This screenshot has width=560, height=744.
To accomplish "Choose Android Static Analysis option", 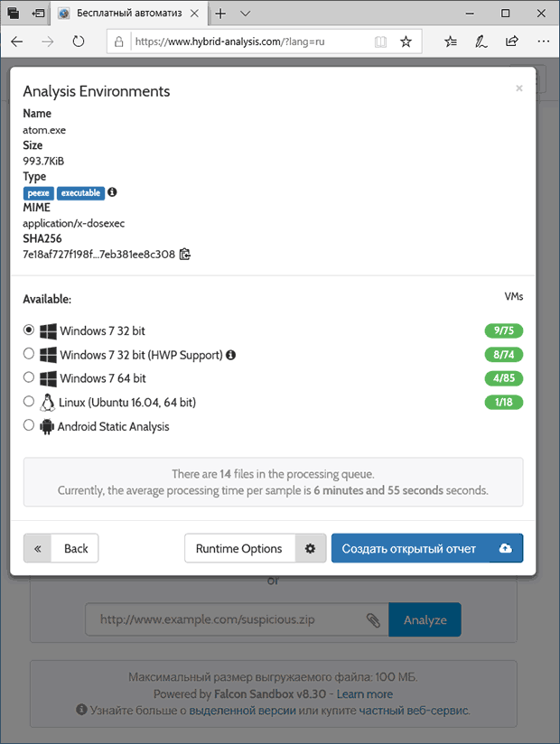I will click(x=29, y=425).
